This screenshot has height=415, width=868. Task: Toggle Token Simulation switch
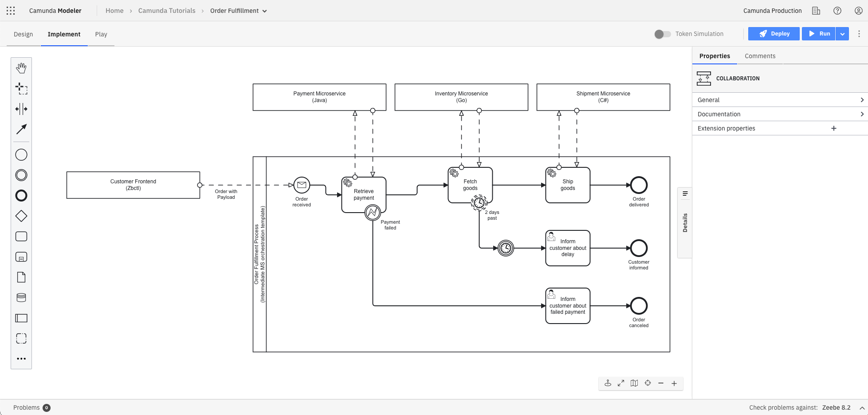(x=663, y=34)
